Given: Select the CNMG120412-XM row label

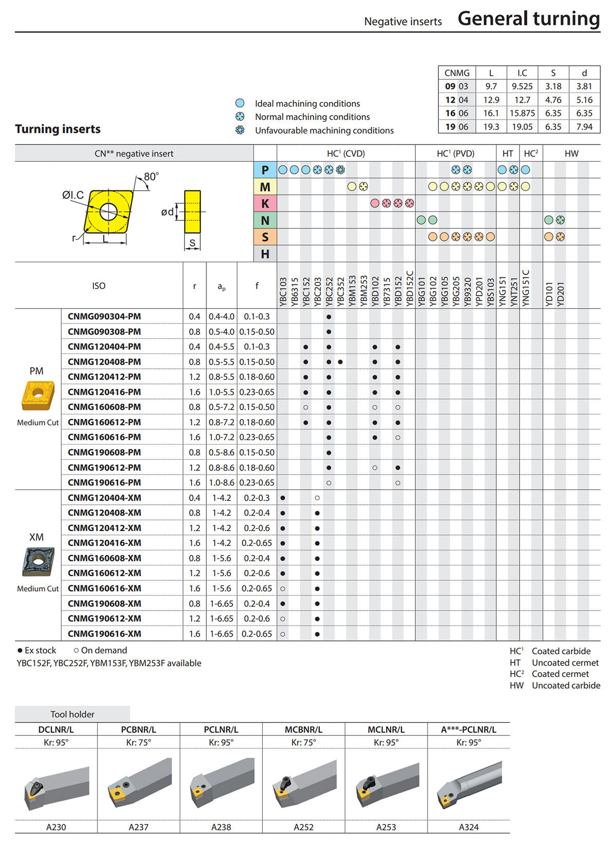Looking at the screenshot, I should (x=104, y=528).
